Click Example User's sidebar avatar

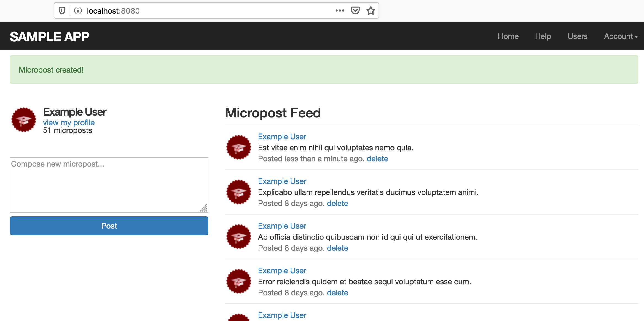coord(24,120)
